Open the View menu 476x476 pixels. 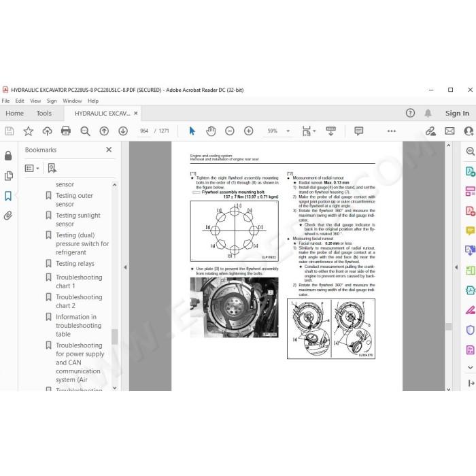click(35, 101)
